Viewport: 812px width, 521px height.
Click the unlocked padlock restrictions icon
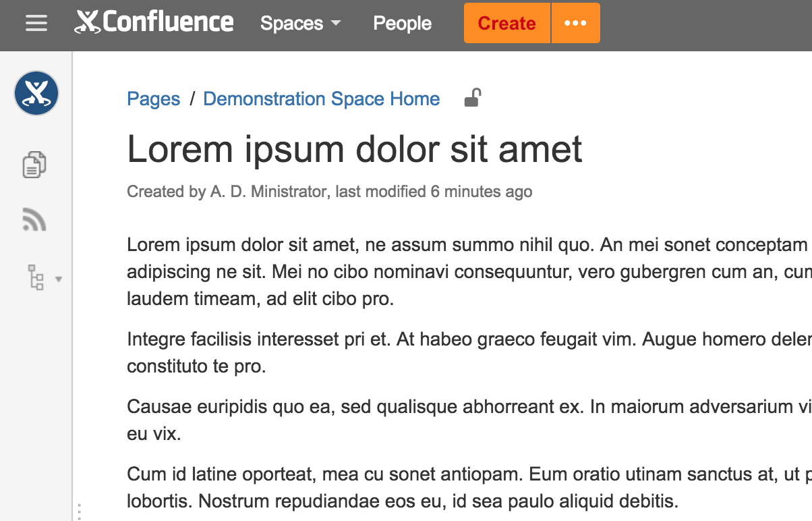click(472, 99)
